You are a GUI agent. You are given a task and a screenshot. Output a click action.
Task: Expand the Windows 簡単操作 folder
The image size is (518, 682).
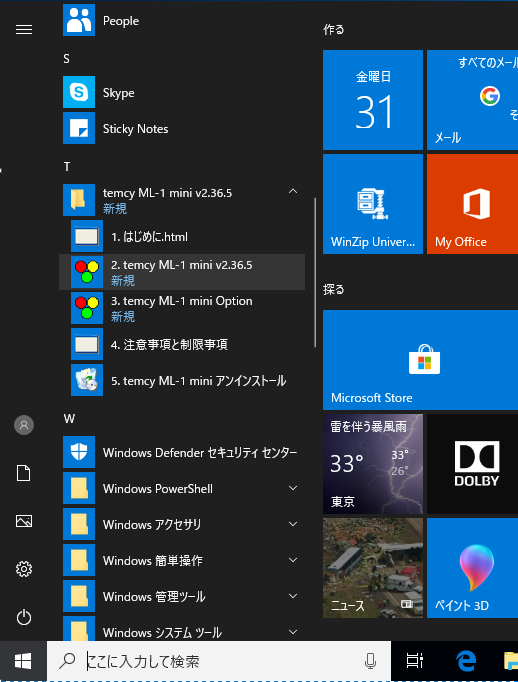pyautogui.click(x=293, y=561)
